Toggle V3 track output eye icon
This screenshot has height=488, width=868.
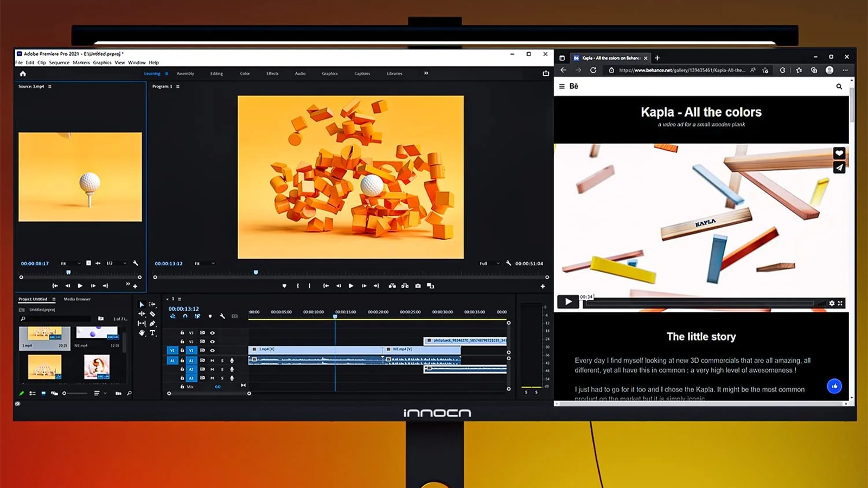212,333
